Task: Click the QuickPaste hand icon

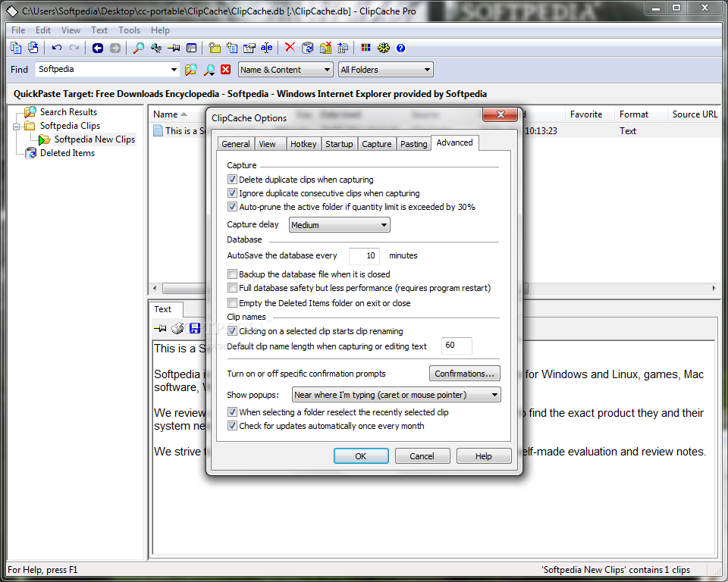Action: click(x=156, y=48)
